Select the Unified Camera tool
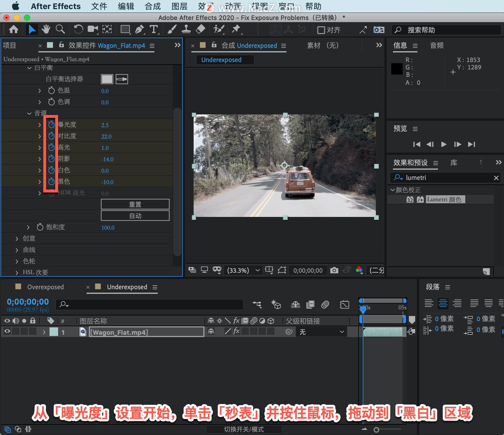This screenshot has height=435, width=504. 93,29
